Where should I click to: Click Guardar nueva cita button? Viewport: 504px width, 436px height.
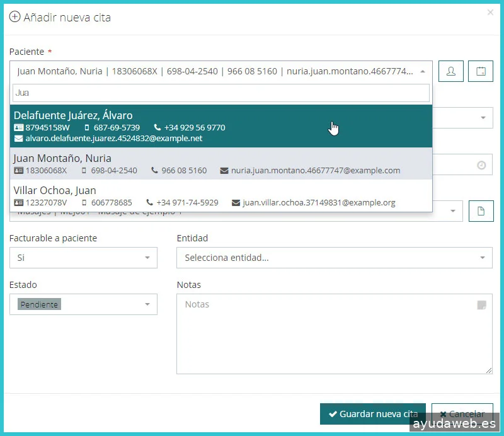[372, 414]
